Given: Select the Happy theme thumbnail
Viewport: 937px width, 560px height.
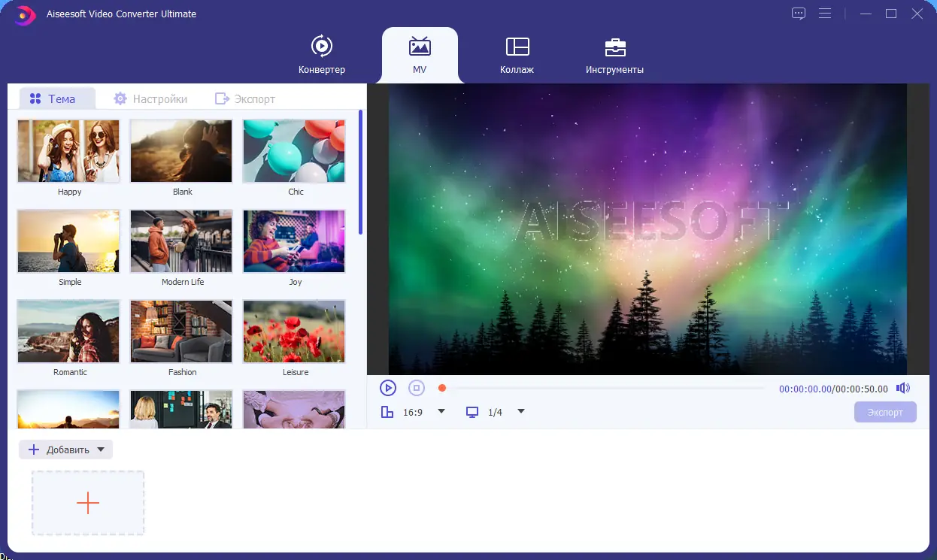Looking at the screenshot, I should (68, 151).
